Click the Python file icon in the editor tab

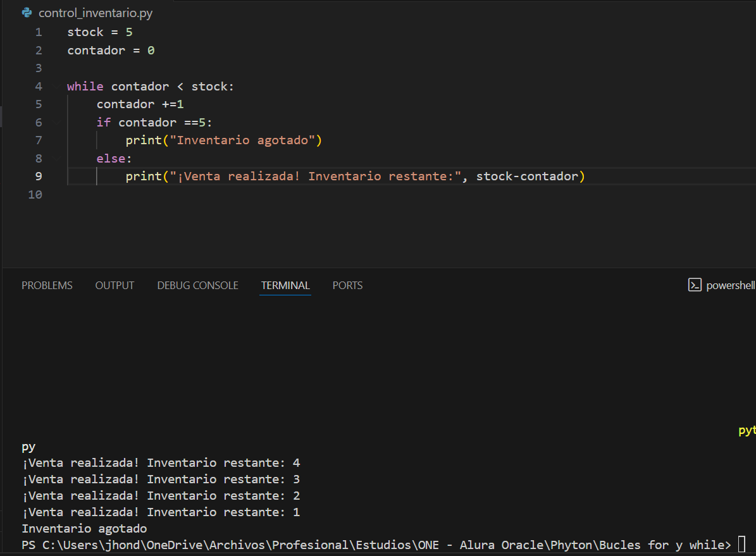tap(27, 13)
